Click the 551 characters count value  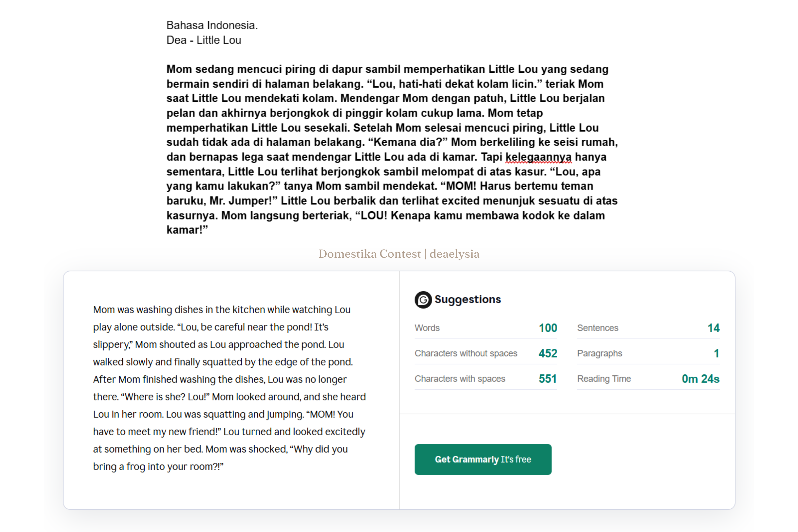pos(548,379)
